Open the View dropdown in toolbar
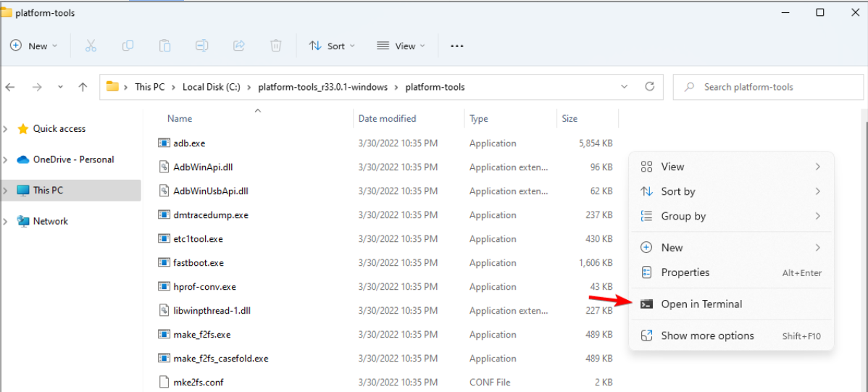 pos(401,46)
